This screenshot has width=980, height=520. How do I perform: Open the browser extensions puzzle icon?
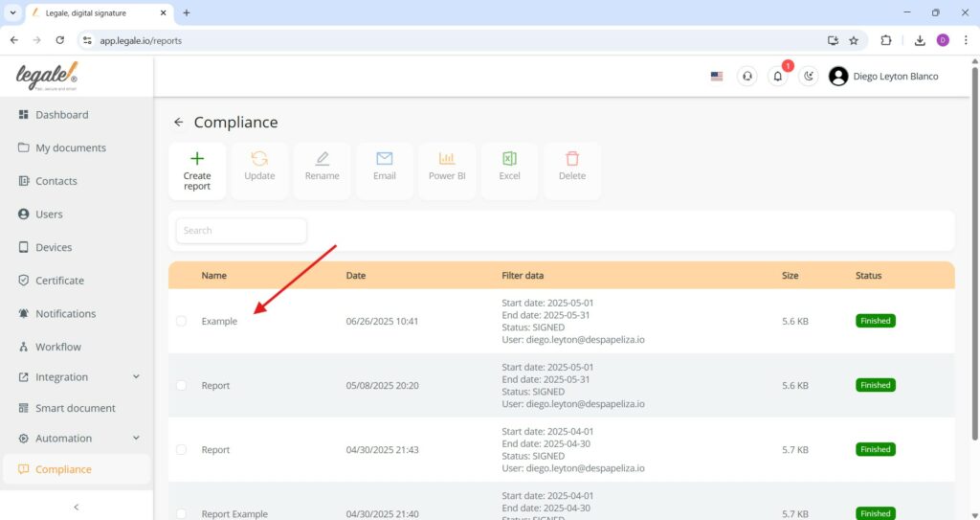coord(885,40)
